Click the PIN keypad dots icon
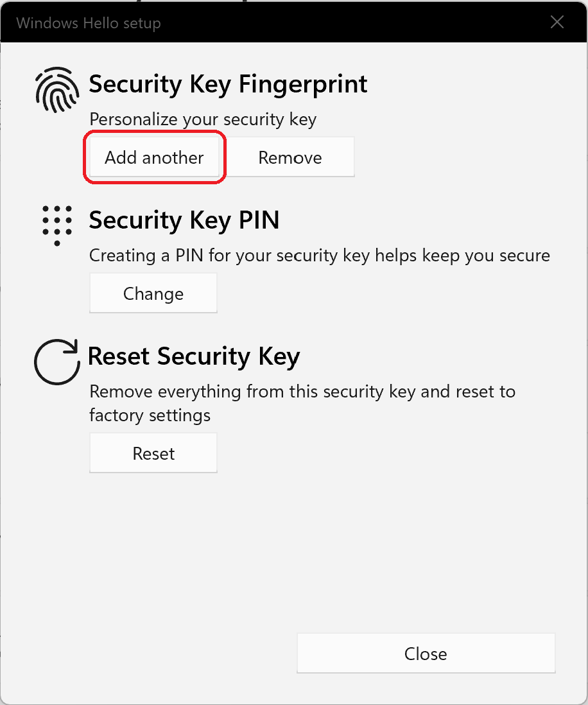588x705 pixels. [x=57, y=226]
